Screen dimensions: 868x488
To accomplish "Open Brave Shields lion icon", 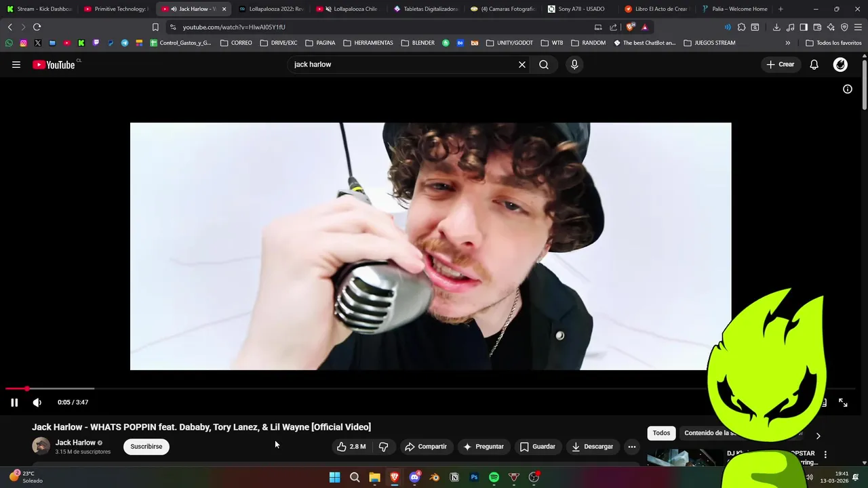I will click(x=630, y=27).
